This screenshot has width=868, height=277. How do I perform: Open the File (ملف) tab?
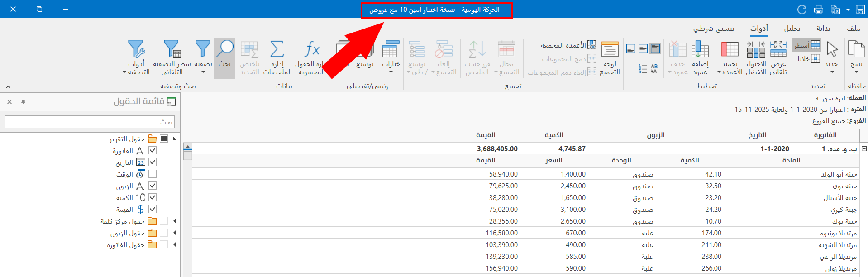(854, 29)
